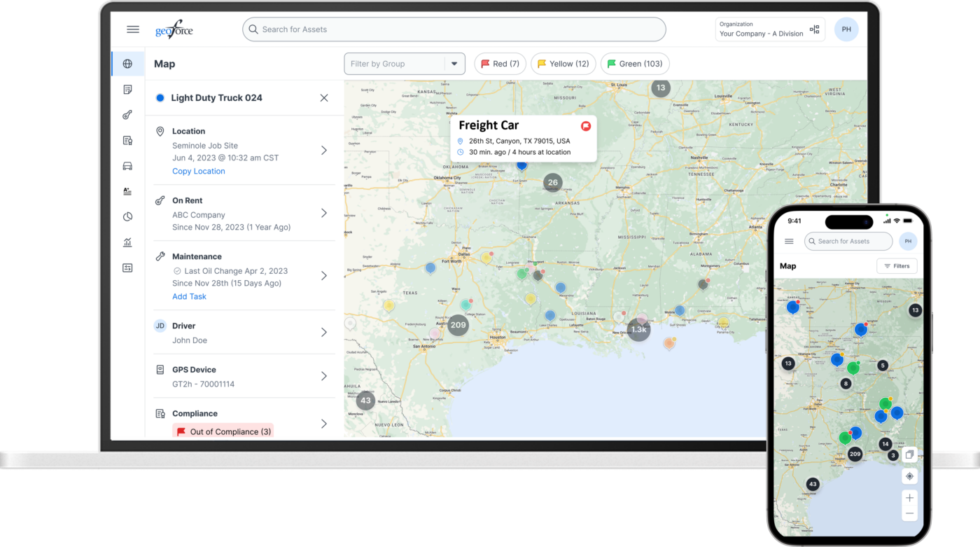Click the zoom-in control on the phone map
The image size is (980, 547).
[x=909, y=498]
